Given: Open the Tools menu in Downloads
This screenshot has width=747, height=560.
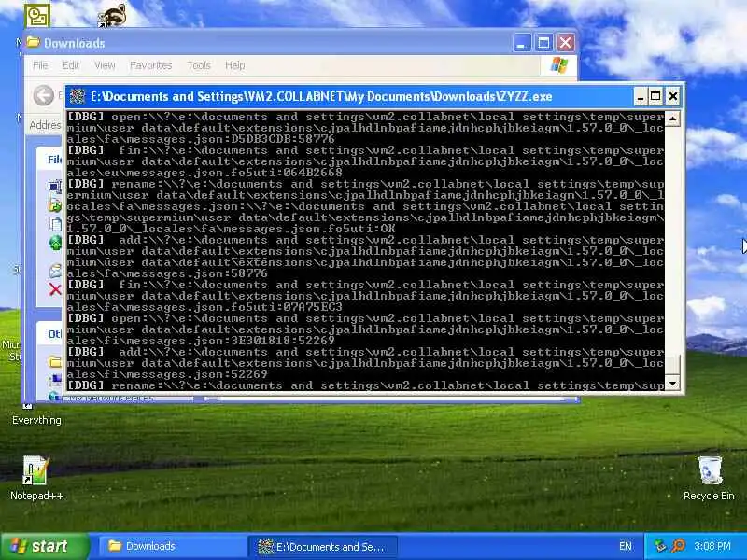Looking at the screenshot, I should pos(199,65).
